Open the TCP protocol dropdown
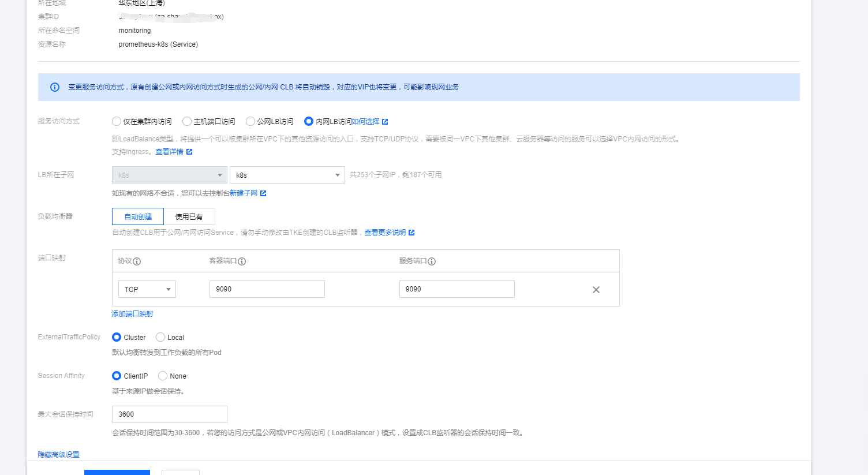 (x=147, y=289)
